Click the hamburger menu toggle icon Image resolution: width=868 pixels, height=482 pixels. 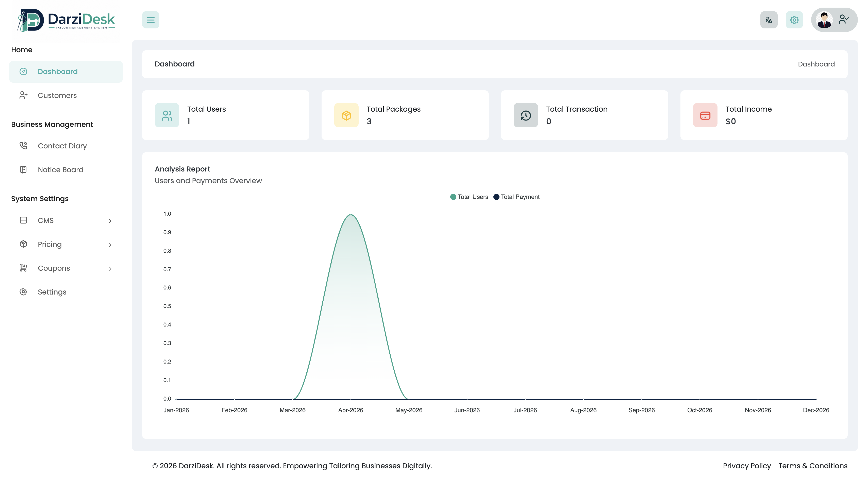pyautogui.click(x=151, y=20)
